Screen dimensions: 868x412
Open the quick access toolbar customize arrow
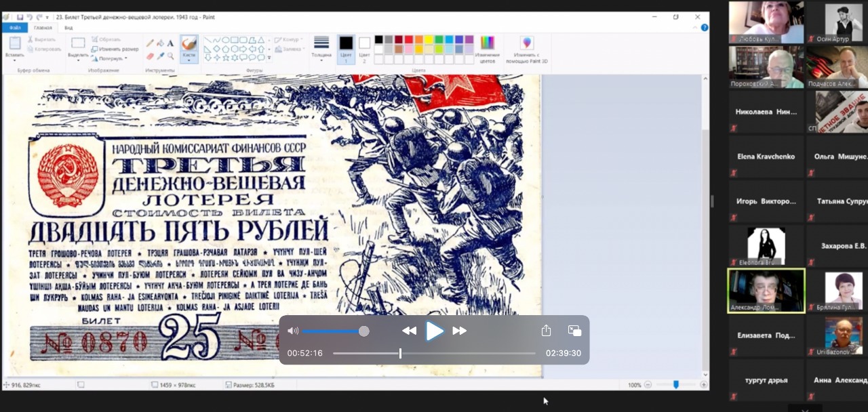[x=47, y=18]
